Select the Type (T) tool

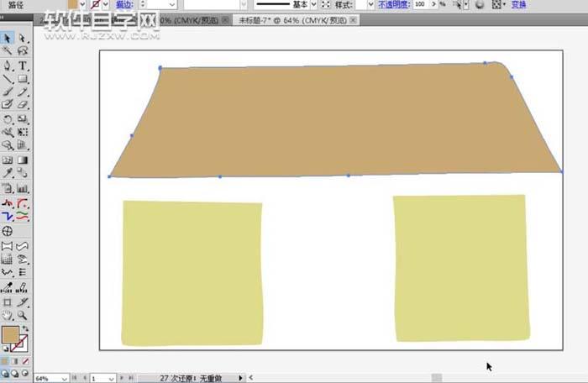pos(23,66)
